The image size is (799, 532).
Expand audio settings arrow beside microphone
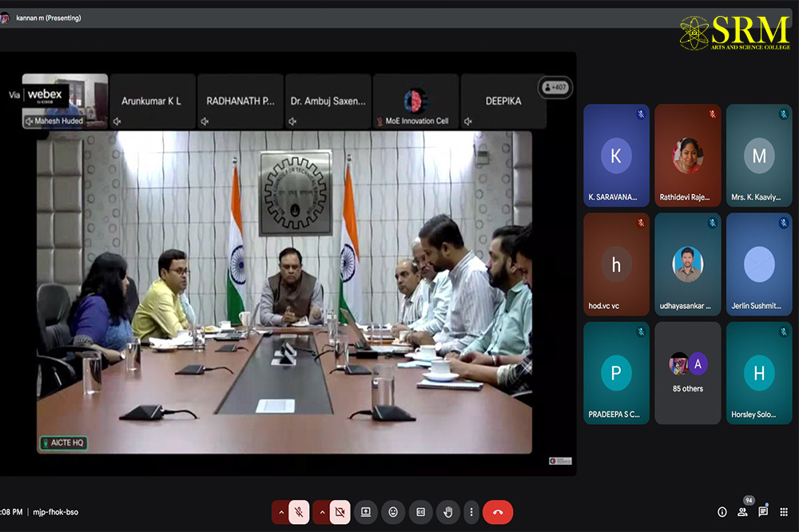[280, 512]
